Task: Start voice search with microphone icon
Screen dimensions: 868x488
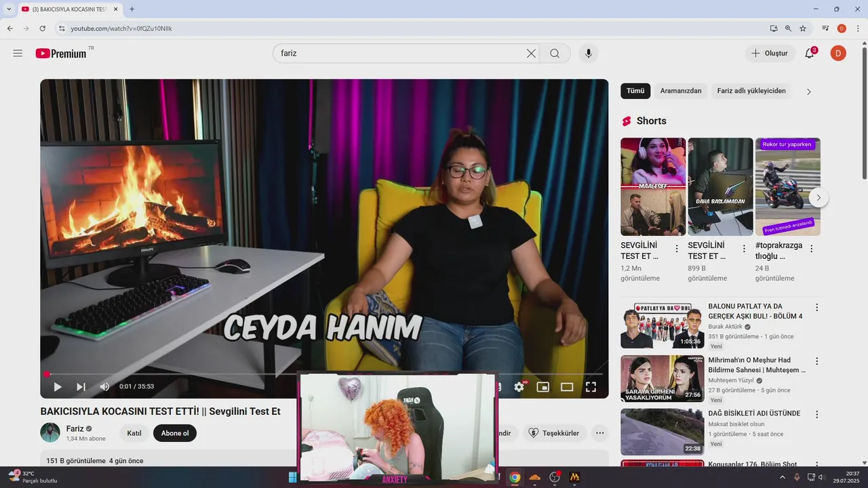Action: coord(588,54)
